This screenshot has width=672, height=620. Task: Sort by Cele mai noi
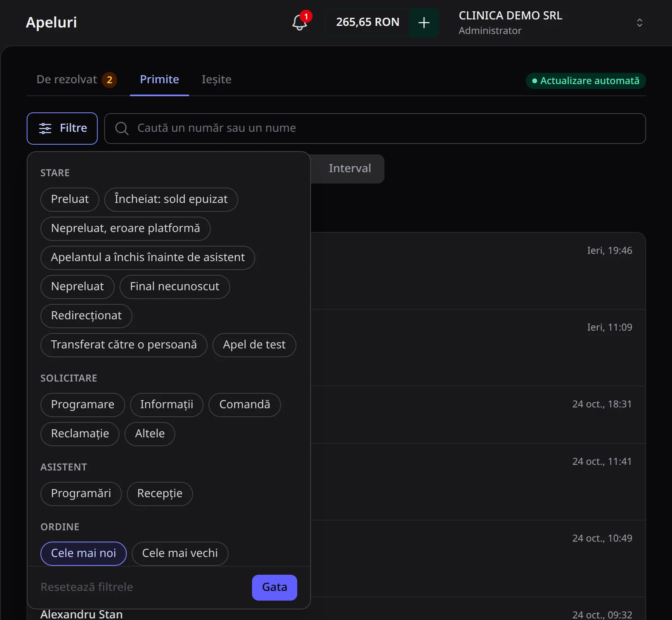point(84,553)
